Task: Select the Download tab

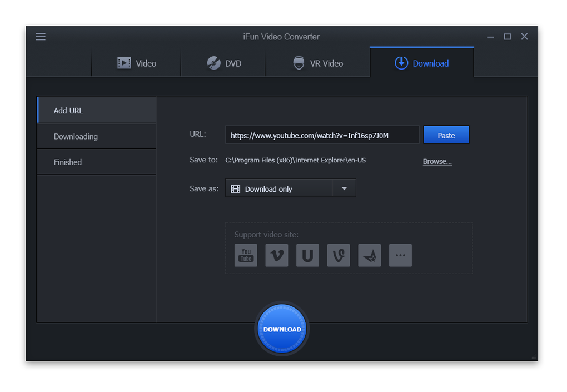Action: (x=421, y=62)
